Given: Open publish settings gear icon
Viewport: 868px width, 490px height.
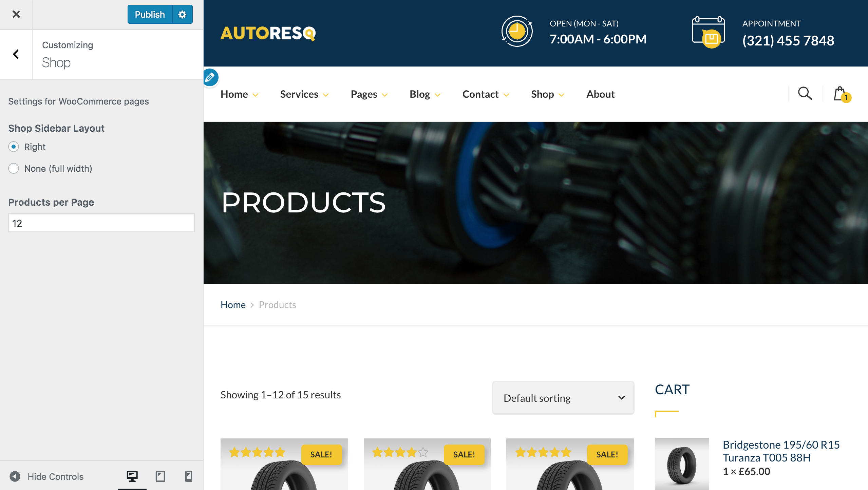Looking at the screenshot, I should pos(183,14).
